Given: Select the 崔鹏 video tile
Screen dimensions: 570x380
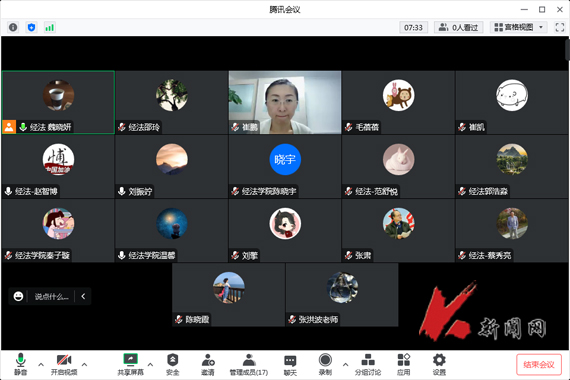Looking at the screenshot, I should [285, 102].
